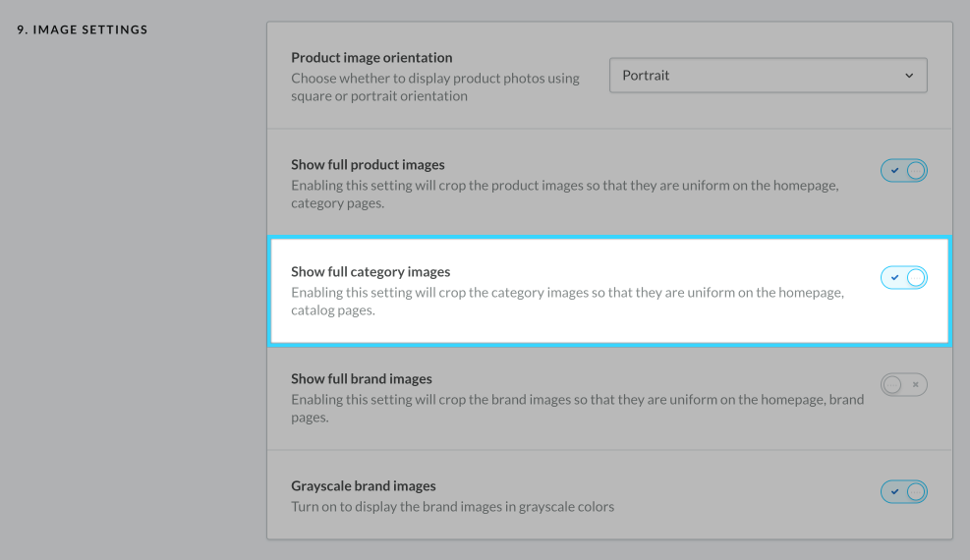Click the checkmark in category images toggle

point(893,278)
